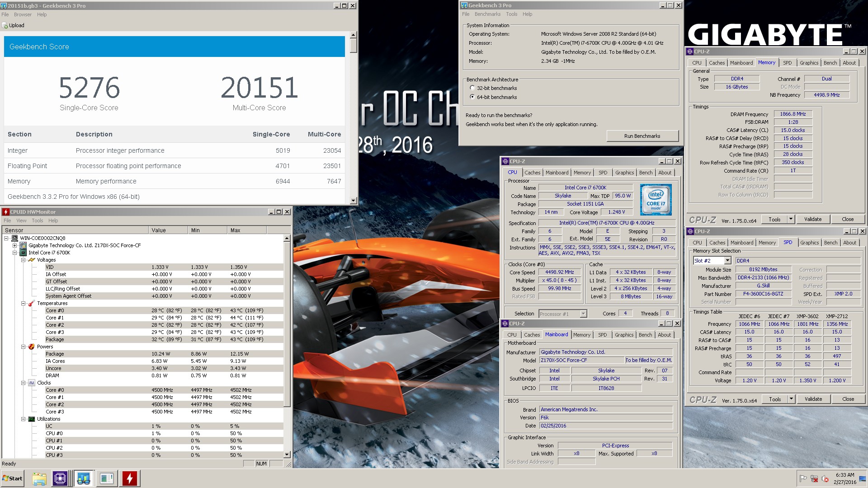Click the Value column header in HWMonitor

(168, 230)
